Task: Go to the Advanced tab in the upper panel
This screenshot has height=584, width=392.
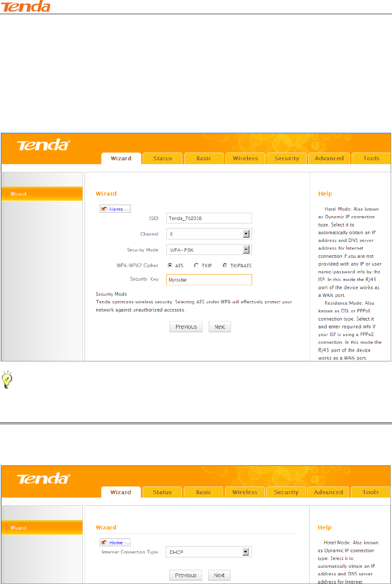Action: tap(329, 159)
